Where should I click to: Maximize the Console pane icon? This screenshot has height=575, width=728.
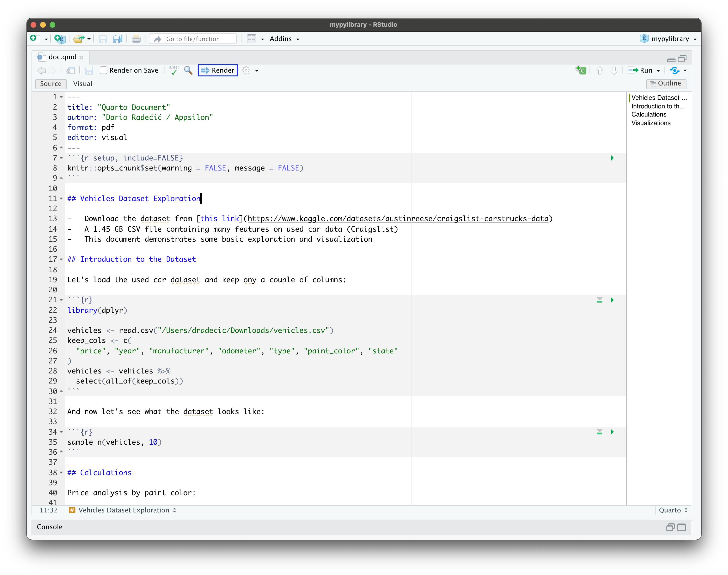pos(682,527)
